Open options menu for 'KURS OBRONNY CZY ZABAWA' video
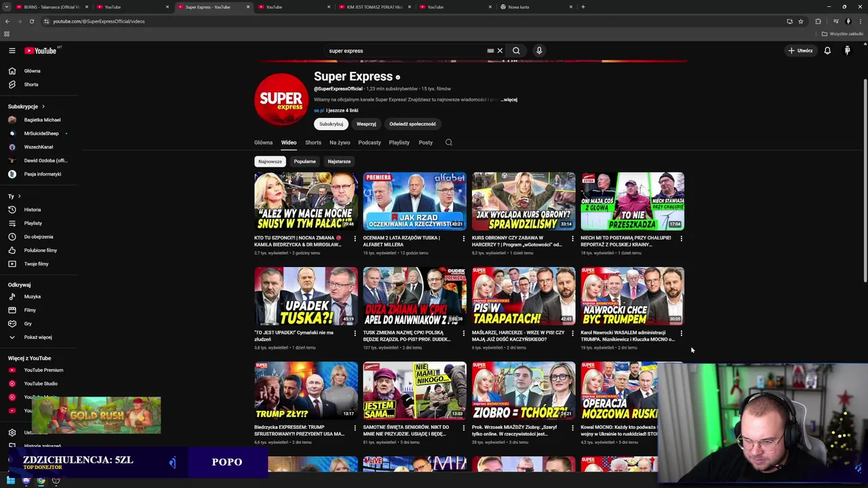 pos(572,239)
